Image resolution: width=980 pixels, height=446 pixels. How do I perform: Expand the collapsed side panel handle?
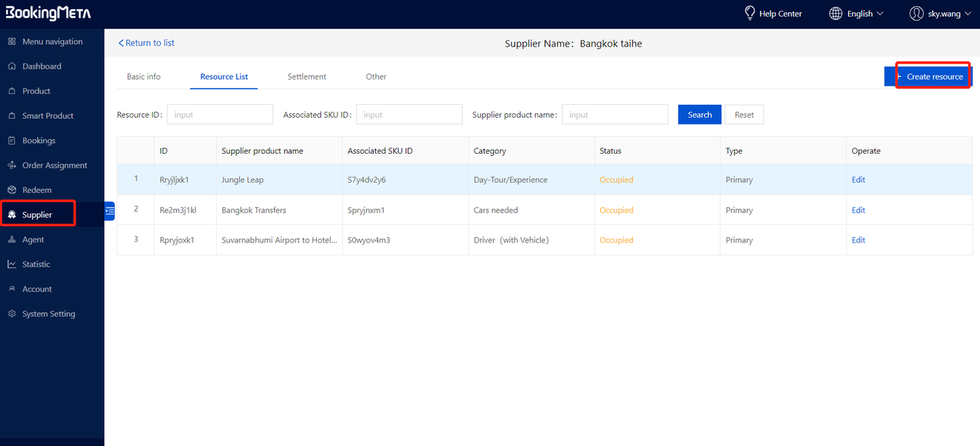109,210
